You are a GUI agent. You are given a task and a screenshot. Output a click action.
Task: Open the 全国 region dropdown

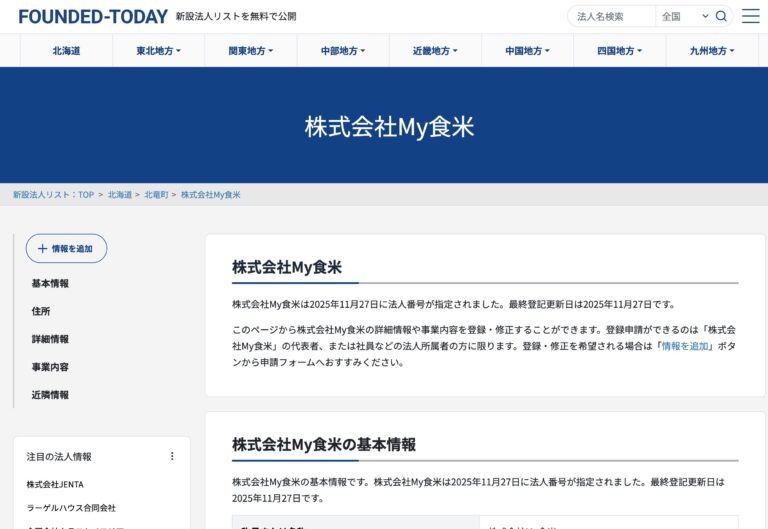[684, 16]
